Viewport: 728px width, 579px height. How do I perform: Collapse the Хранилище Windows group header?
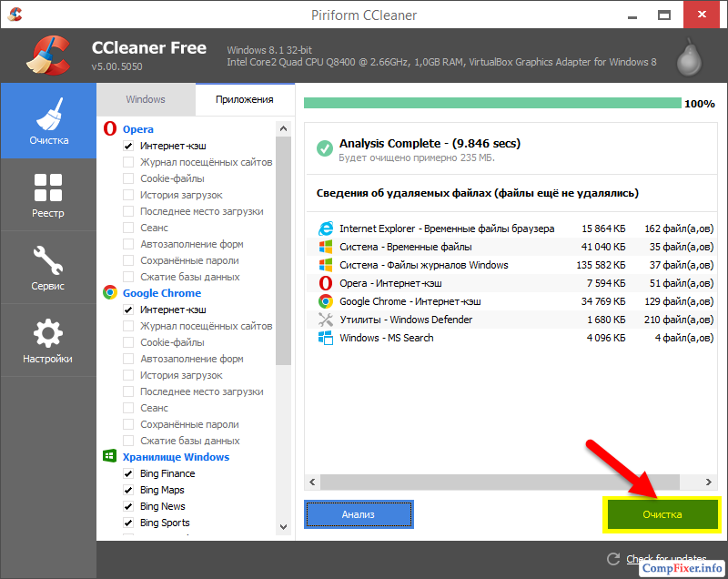point(175,457)
